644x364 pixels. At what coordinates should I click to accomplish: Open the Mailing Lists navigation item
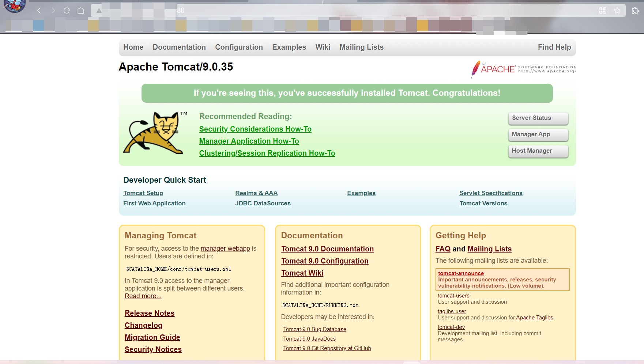pyautogui.click(x=361, y=47)
